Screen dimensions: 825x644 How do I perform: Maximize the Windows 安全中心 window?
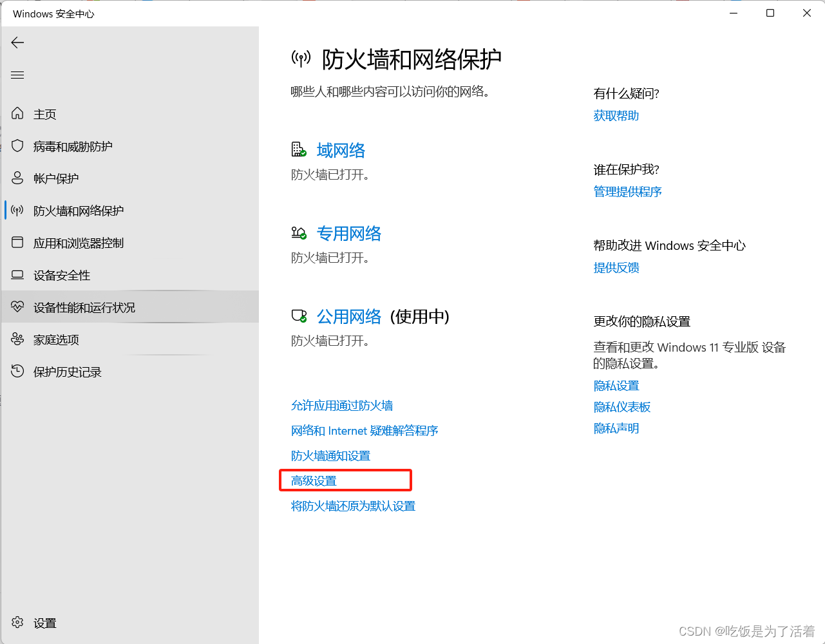[x=770, y=13]
